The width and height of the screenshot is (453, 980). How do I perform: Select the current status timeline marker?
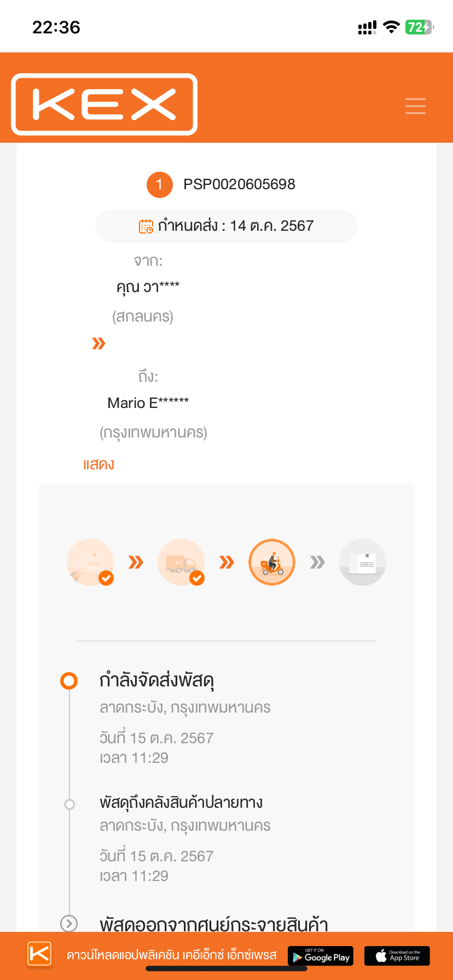coord(69,681)
